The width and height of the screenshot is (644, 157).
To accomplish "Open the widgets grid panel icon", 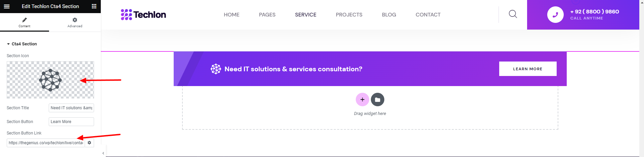I will coord(94,6).
